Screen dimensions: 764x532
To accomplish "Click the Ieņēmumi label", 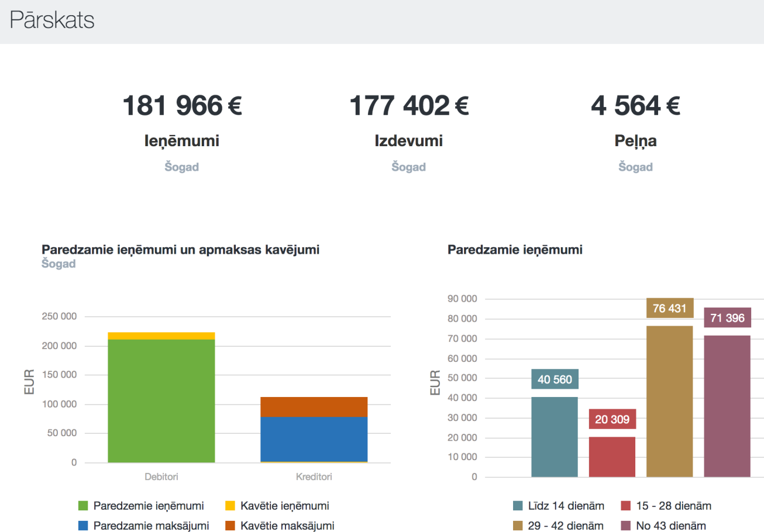I will (x=182, y=141).
